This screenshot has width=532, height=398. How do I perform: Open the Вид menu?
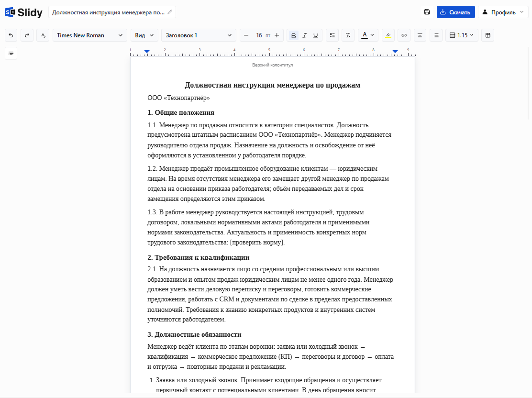[144, 35]
